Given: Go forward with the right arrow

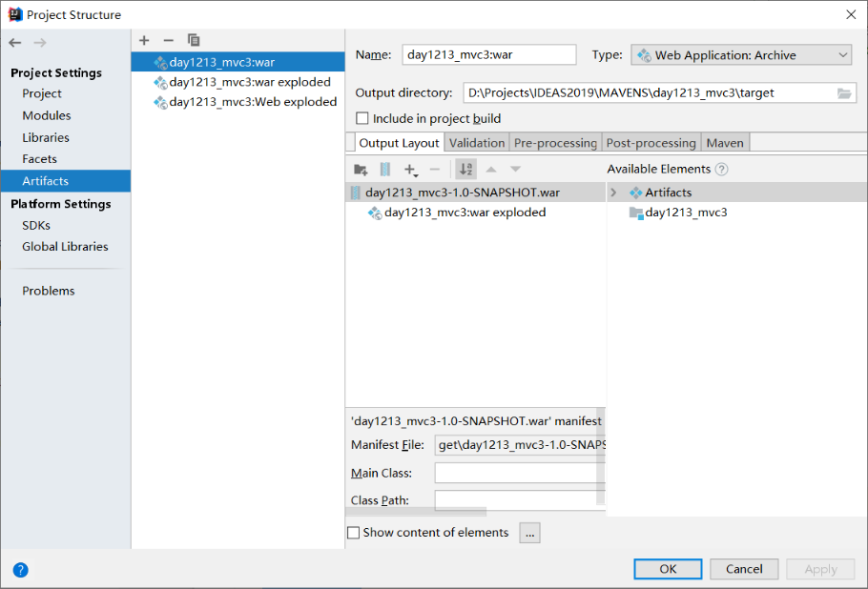Looking at the screenshot, I should pyautogui.click(x=40, y=43).
